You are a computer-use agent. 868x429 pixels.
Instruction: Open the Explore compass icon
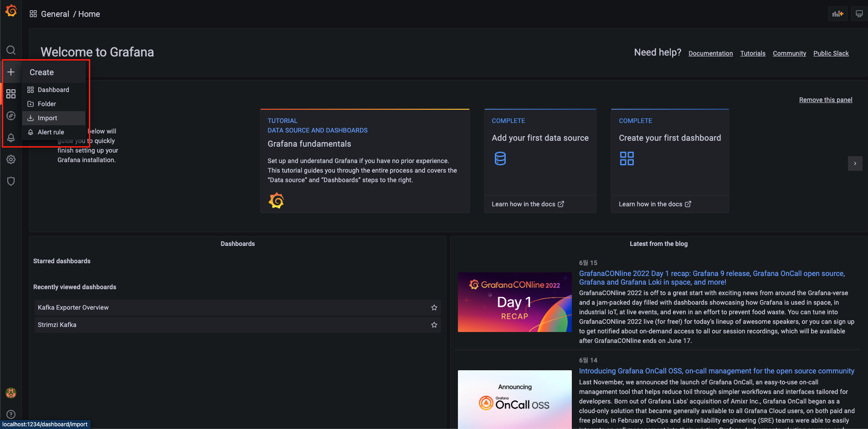coord(11,116)
